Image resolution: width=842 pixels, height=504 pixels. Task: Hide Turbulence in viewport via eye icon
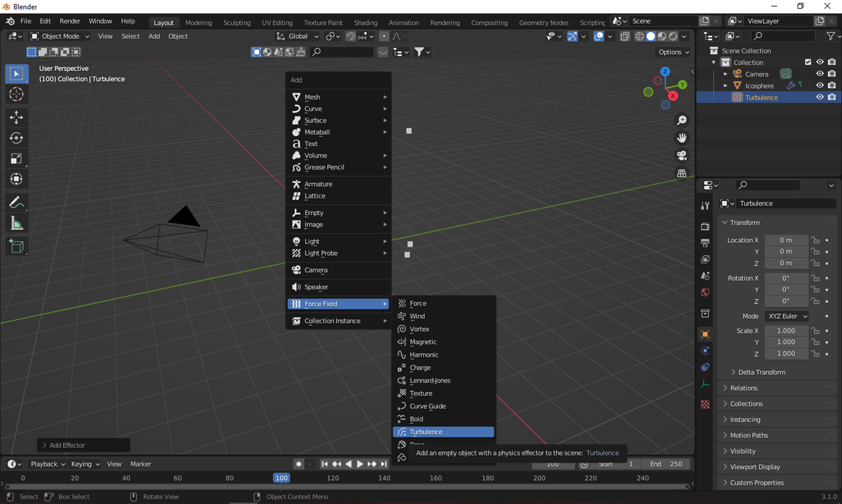(x=820, y=97)
